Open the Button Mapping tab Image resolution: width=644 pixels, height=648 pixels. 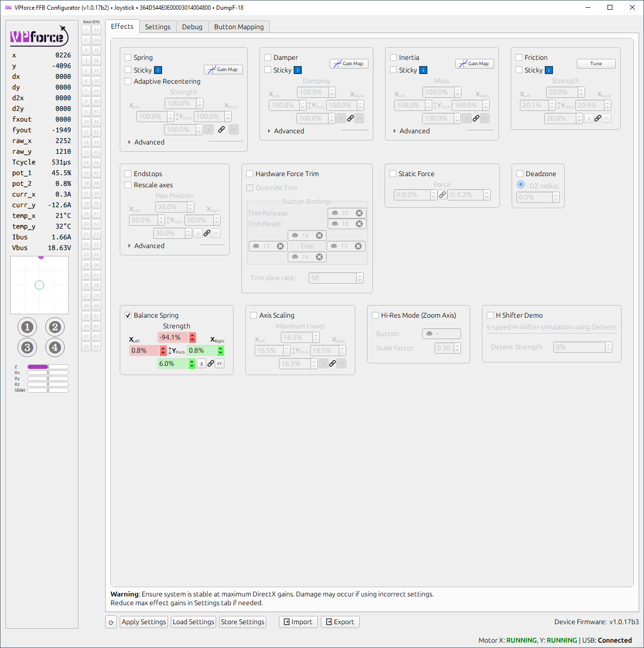point(239,27)
